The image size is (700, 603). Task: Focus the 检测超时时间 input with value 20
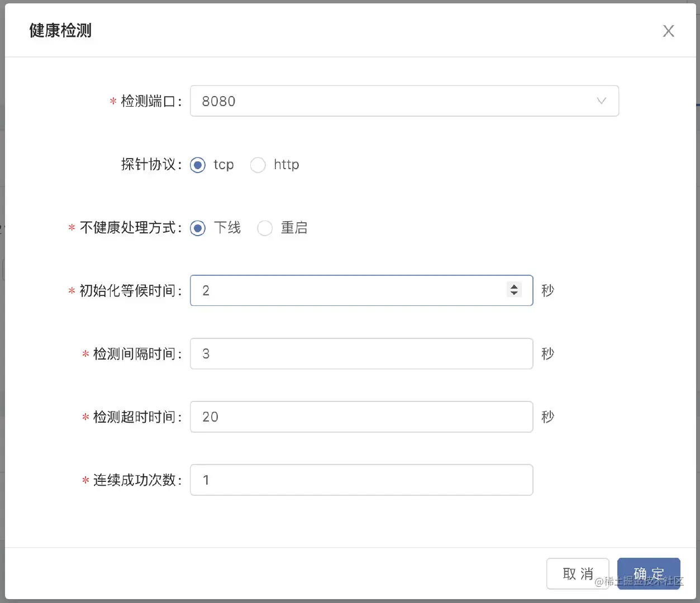click(x=361, y=417)
